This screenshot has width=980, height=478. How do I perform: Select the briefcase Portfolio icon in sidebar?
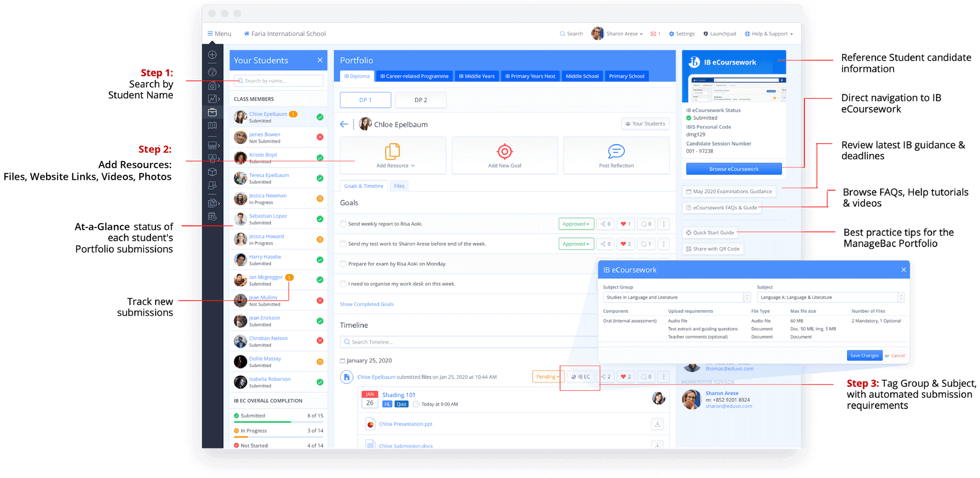click(212, 112)
